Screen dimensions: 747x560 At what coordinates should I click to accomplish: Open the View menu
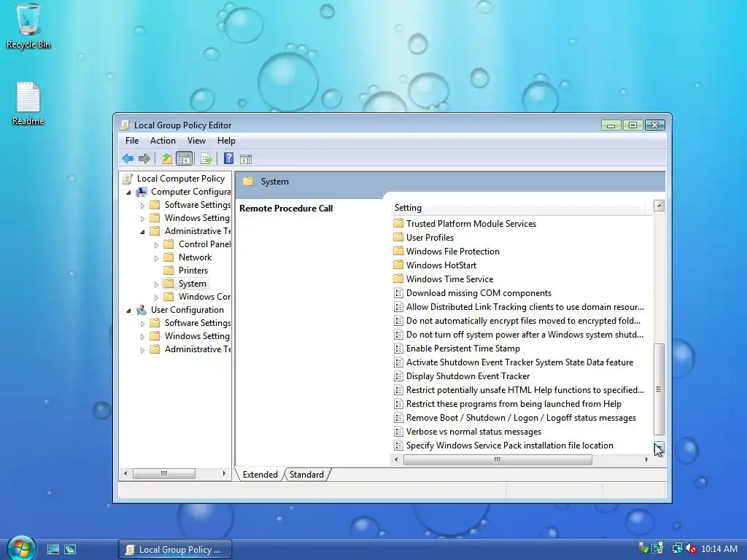196,141
